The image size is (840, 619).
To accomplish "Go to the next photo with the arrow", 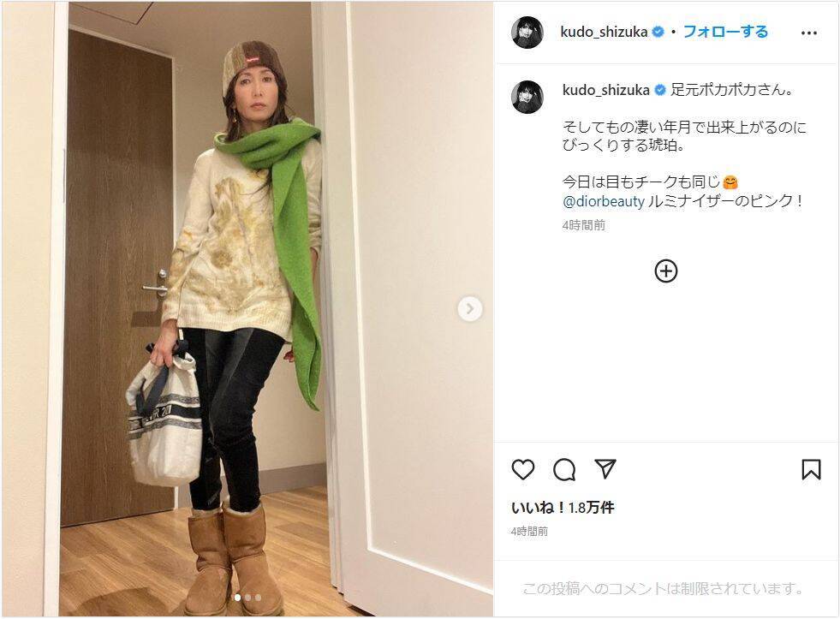I will click(x=470, y=309).
